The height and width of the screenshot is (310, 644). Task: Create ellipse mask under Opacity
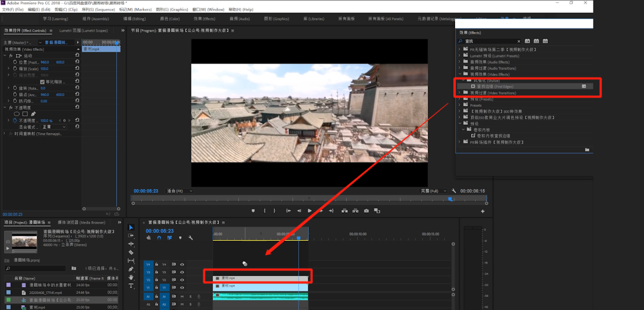click(x=17, y=114)
